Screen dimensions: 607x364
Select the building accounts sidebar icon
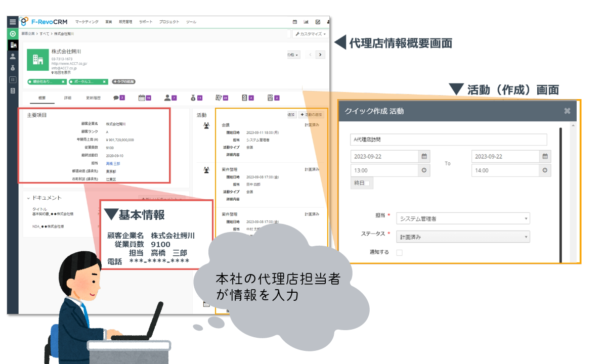[13, 44]
